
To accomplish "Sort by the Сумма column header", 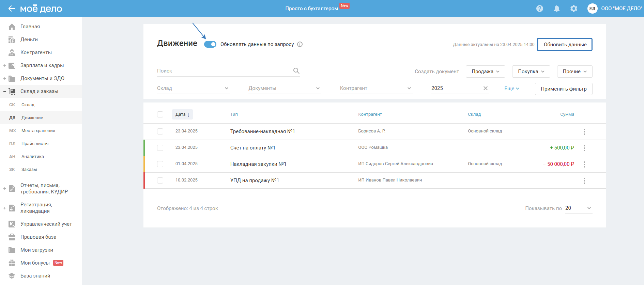I will (567, 114).
